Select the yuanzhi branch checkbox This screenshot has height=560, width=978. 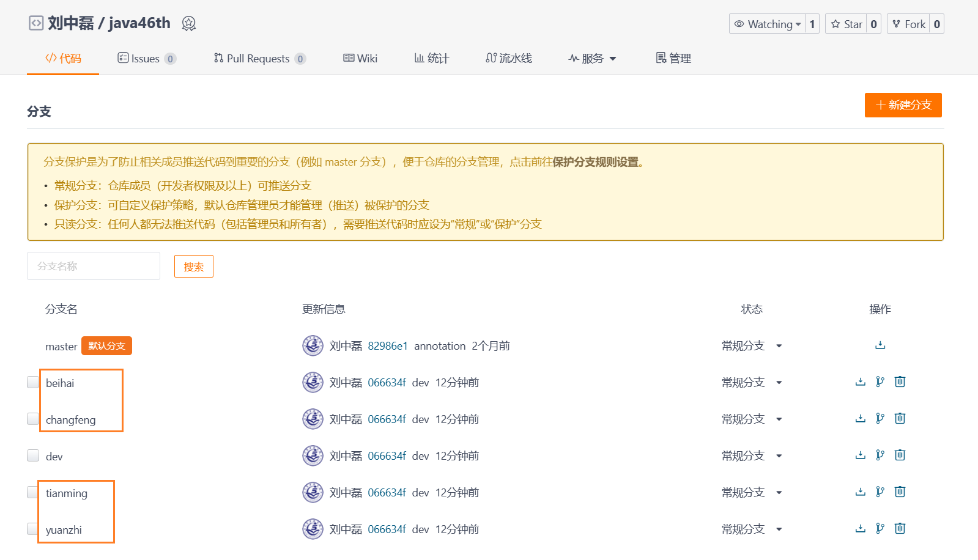click(x=33, y=529)
